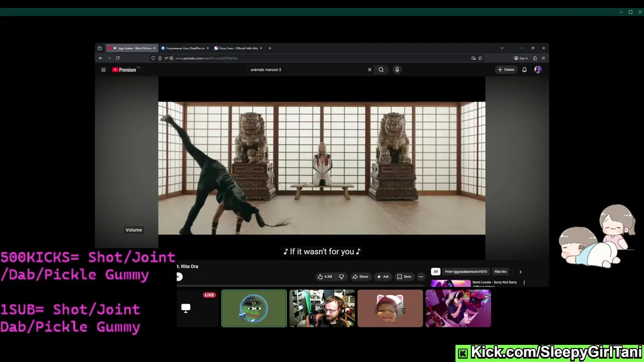The image size is (644, 362).
Task: Dislike the video
Action: (x=342, y=277)
